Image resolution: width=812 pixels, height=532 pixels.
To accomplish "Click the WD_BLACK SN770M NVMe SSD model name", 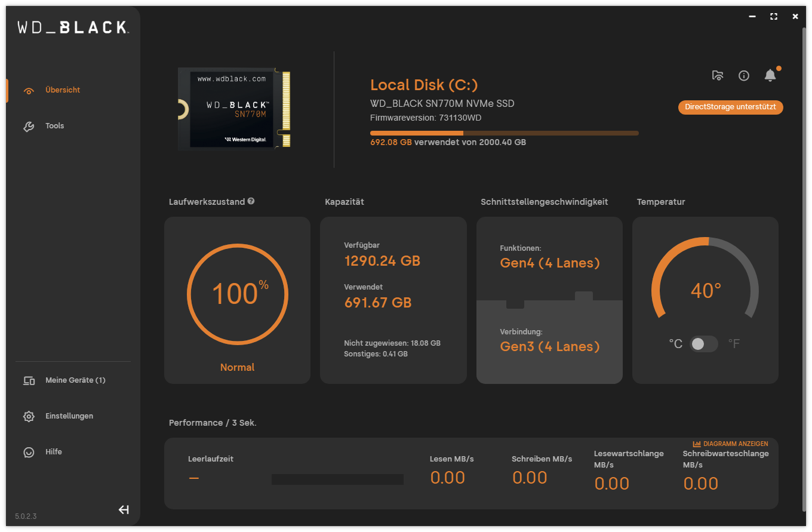I will click(442, 104).
